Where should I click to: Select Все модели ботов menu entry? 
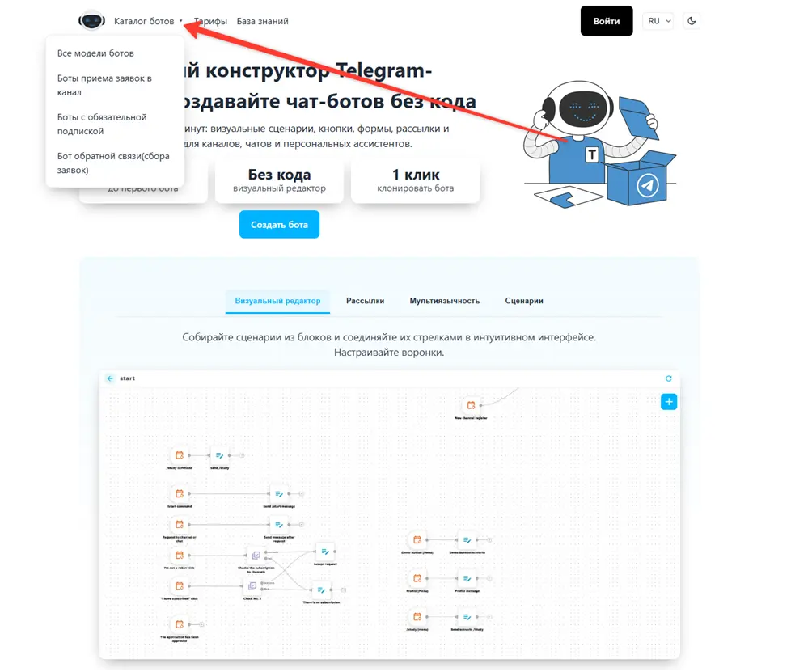[x=95, y=53]
